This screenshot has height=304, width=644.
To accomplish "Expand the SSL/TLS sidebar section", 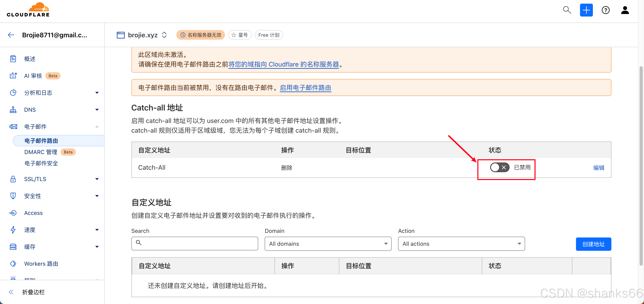I will coord(97,179).
